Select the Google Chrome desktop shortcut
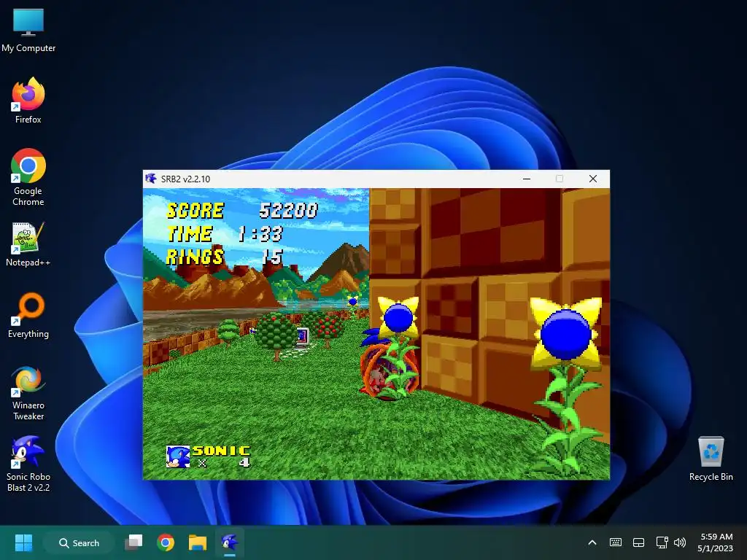Screen dimensions: 747x560 (28, 177)
